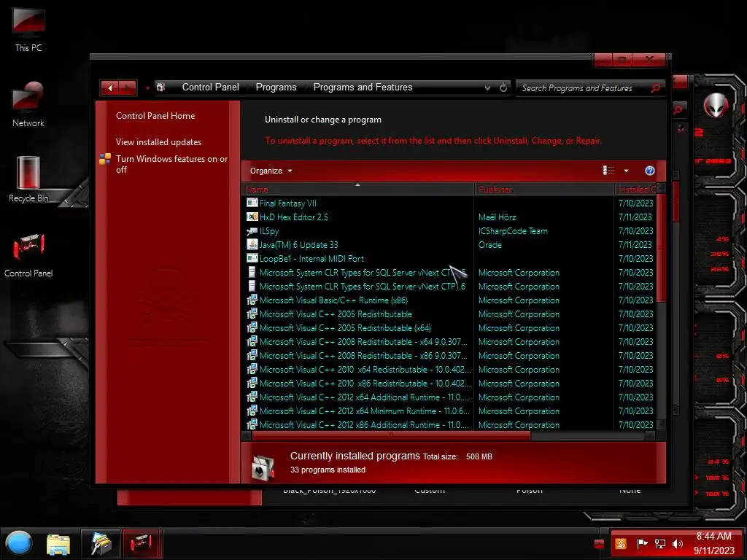Expand the view options dropdown arrow

click(x=626, y=171)
